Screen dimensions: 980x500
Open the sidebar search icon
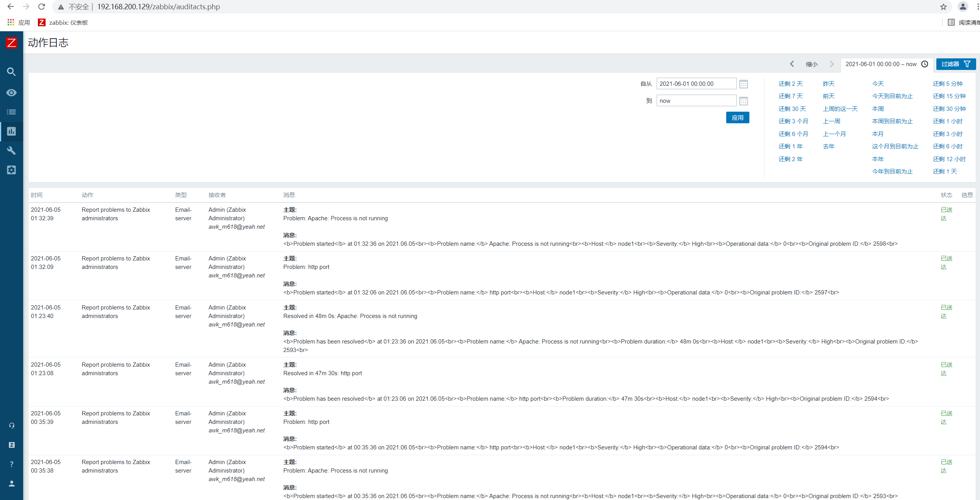(x=11, y=72)
